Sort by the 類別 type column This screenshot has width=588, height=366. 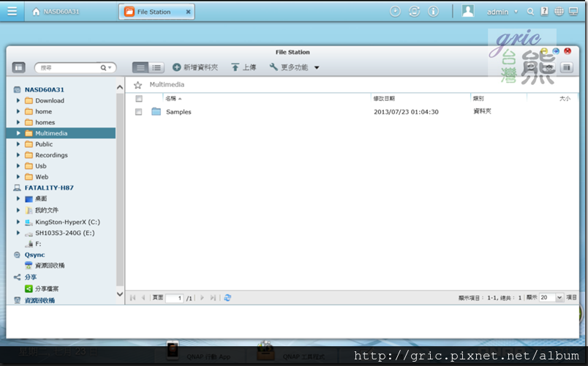[478, 98]
